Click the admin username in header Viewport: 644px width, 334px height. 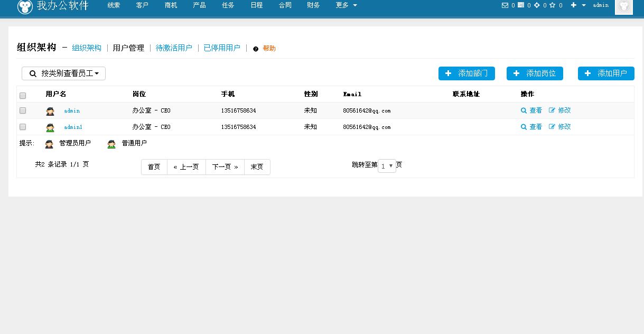coord(601,5)
